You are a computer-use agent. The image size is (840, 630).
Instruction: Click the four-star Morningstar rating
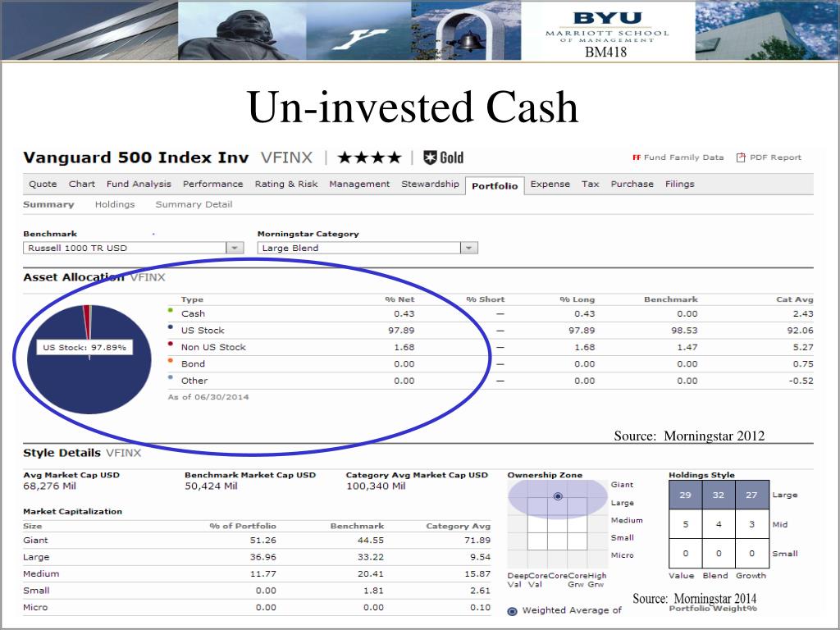click(x=369, y=157)
